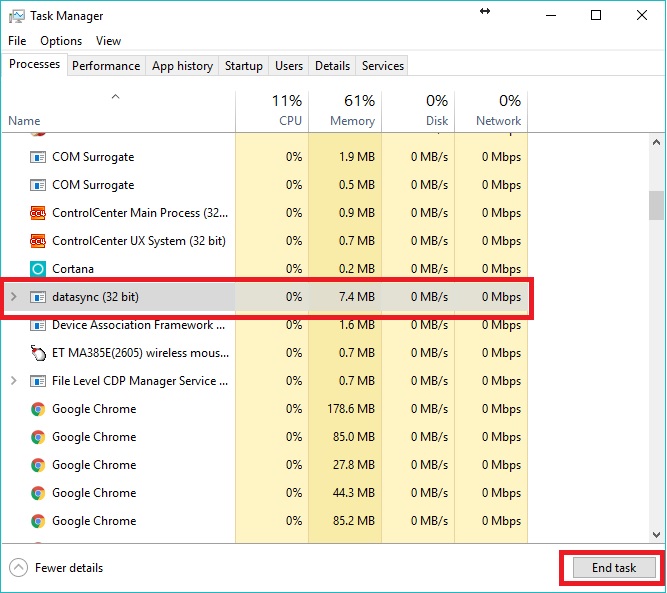Go to the Users tab
This screenshot has width=667, height=593.
click(289, 66)
